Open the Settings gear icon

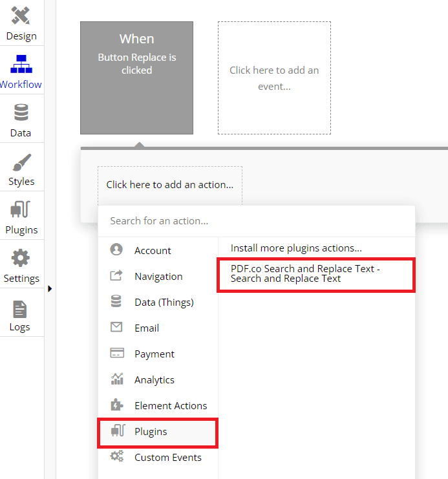pos(21,259)
